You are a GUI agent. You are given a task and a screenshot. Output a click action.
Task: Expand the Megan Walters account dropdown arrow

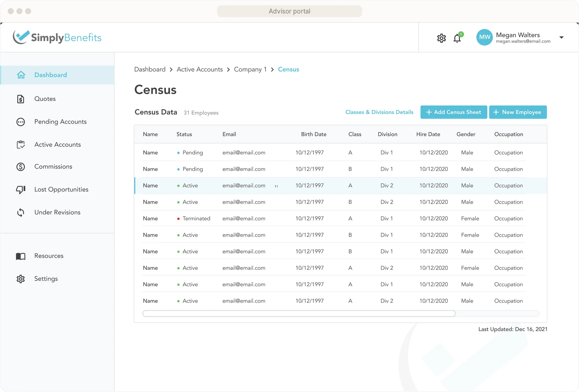click(561, 37)
